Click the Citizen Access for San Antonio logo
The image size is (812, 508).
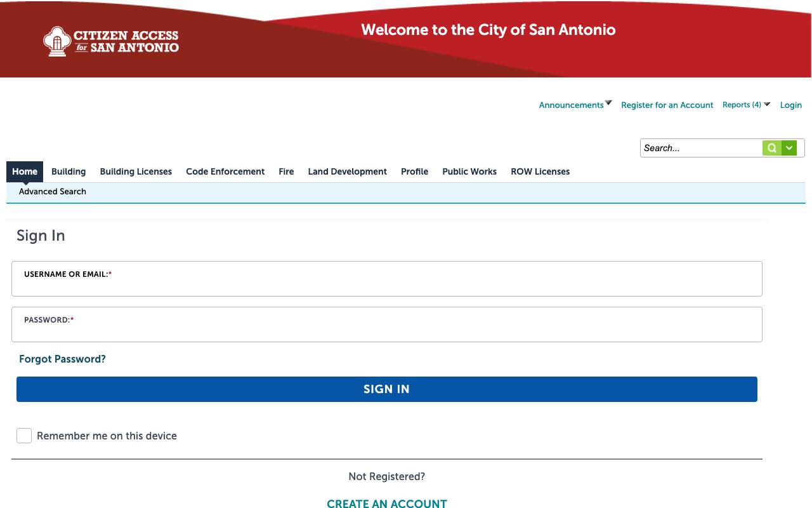pyautogui.click(x=111, y=41)
